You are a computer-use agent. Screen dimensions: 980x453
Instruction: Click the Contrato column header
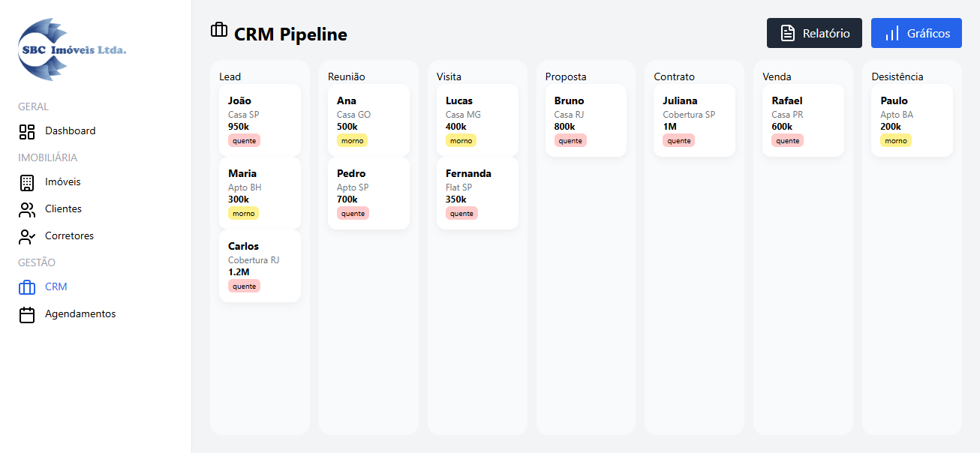tap(674, 76)
